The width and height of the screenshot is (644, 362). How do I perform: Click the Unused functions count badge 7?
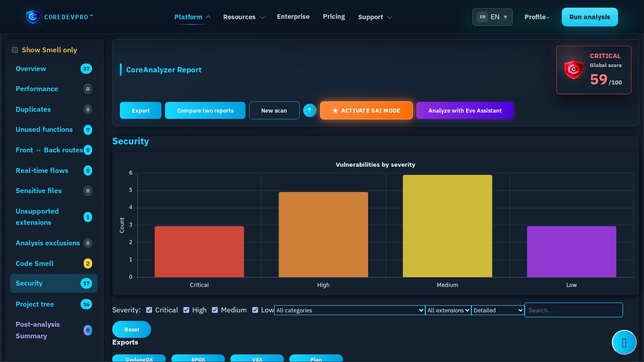88,130
